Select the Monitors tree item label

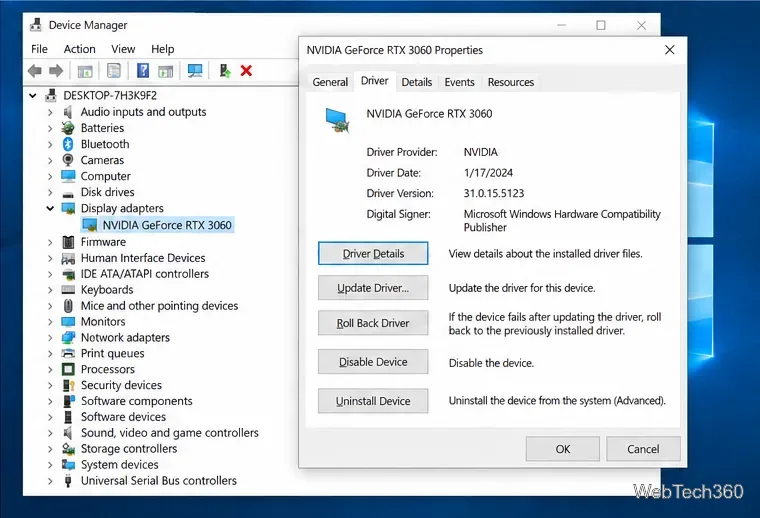point(103,322)
